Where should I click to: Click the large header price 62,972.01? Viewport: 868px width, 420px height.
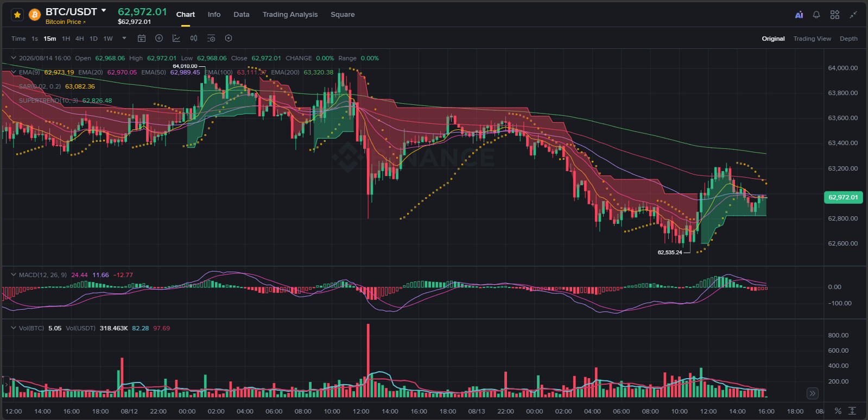point(142,11)
